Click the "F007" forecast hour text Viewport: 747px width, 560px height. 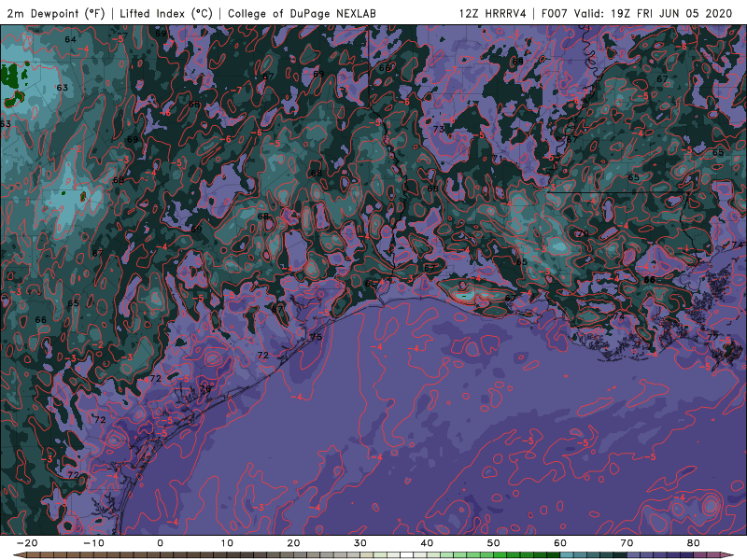tap(555, 13)
